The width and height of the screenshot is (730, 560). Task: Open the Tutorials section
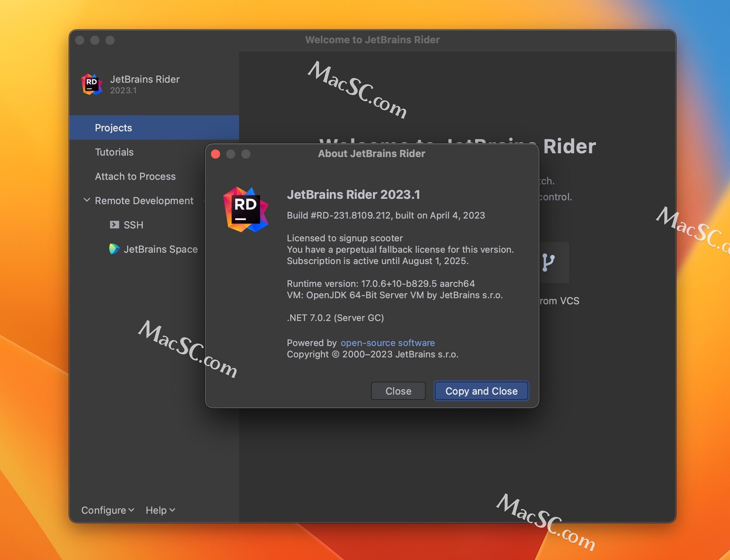click(114, 152)
